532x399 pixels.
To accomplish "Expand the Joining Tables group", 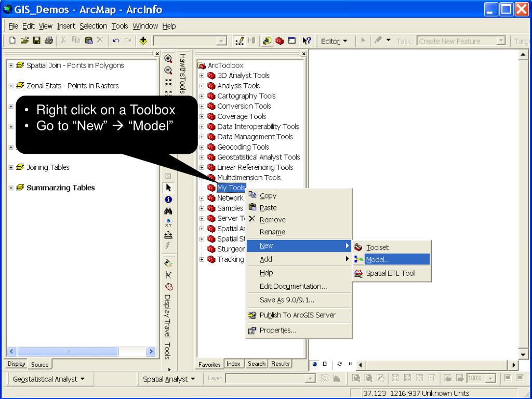I will tap(11, 167).
